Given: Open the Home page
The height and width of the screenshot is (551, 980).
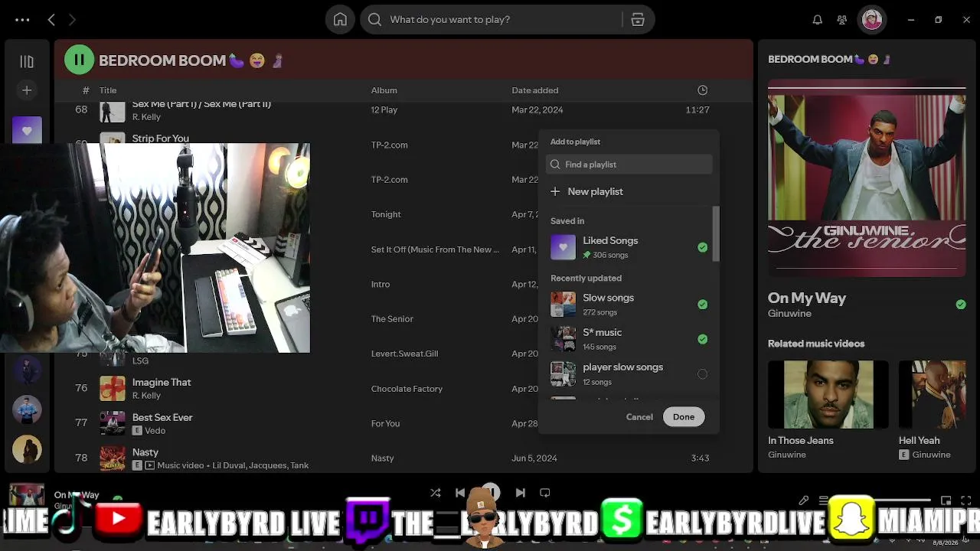Looking at the screenshot, I should [x=340, y=20].
